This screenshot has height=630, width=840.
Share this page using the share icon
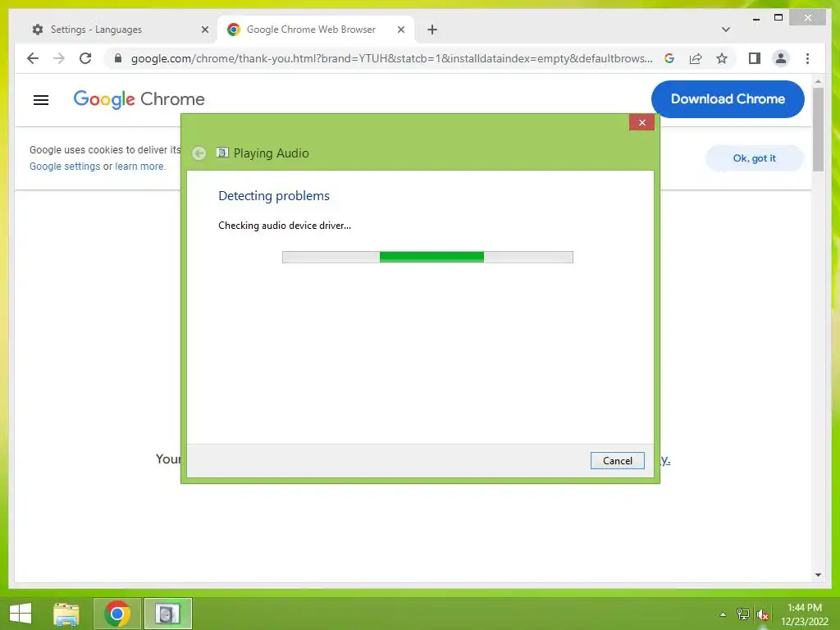696,58
